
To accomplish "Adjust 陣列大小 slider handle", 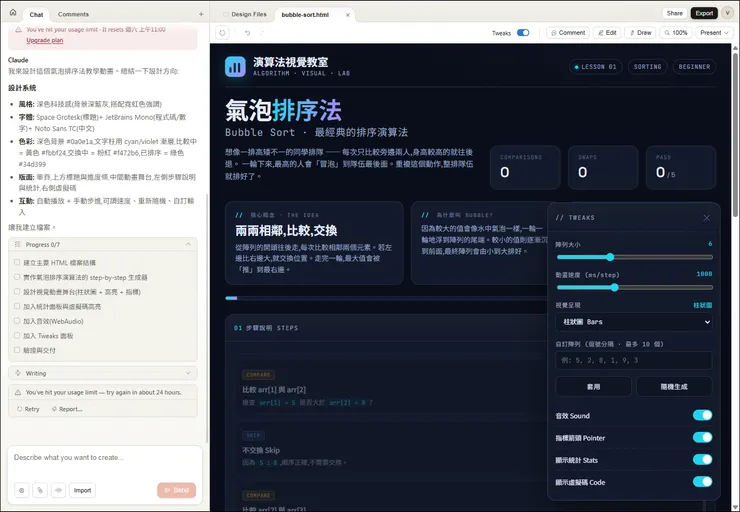I will [610, 257].
